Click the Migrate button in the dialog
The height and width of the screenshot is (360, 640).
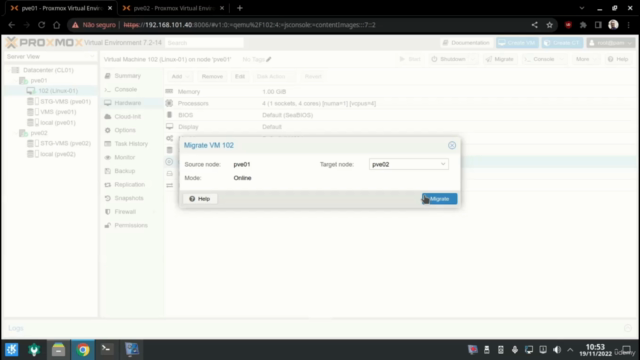point(440,199)
